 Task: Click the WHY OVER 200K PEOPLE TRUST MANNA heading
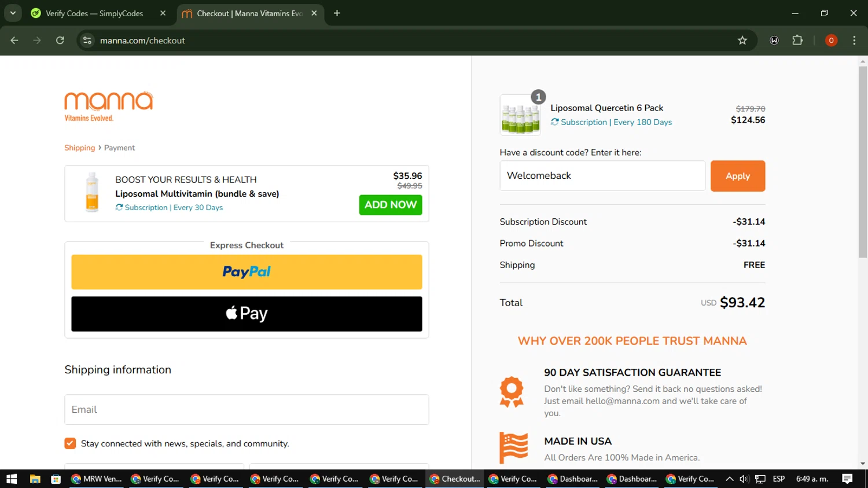(x=632, y=341)
